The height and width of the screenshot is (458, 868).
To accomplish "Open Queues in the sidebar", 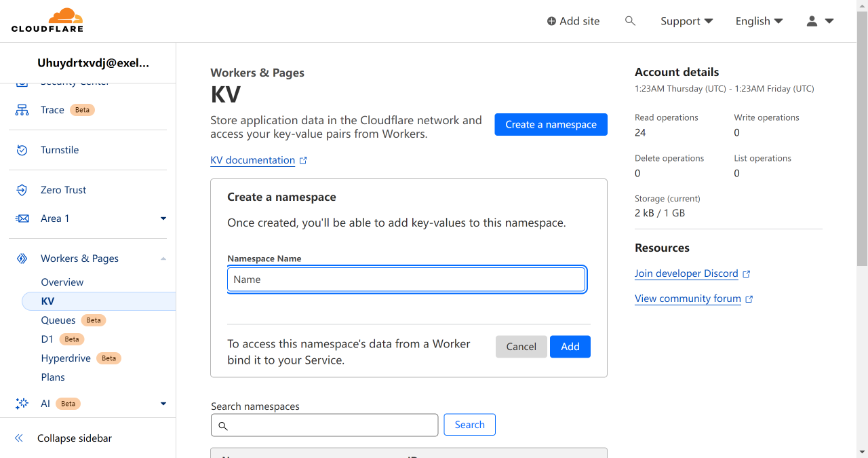I will click(58, 320).
